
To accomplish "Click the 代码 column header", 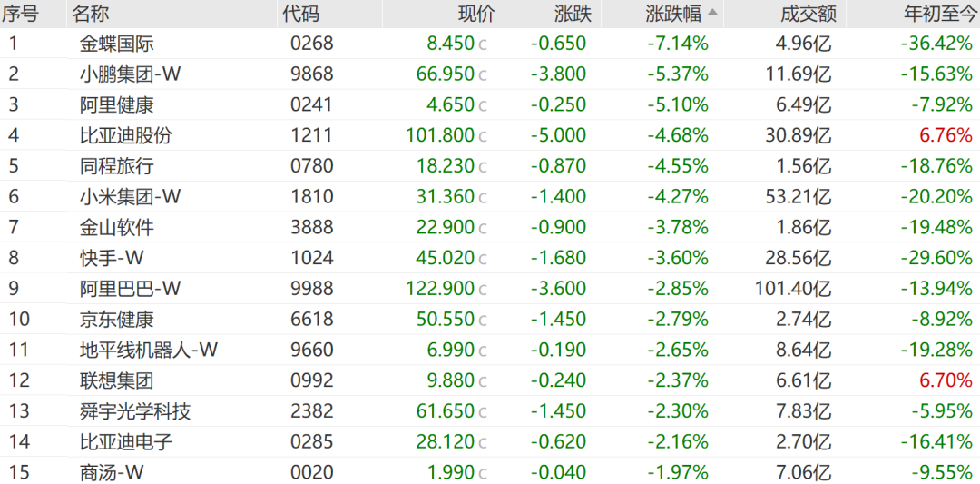I will pyautogui.click(x=300, y=14).
